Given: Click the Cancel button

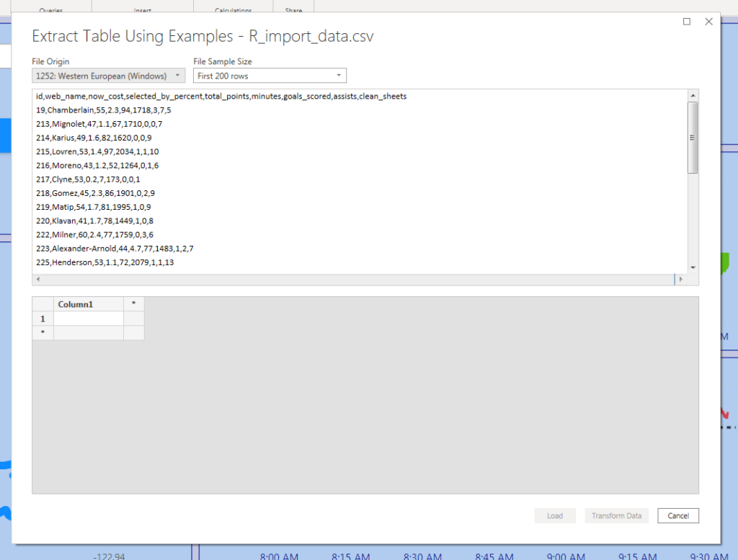Looking at the screenshot, I should (x=677, y=516).
